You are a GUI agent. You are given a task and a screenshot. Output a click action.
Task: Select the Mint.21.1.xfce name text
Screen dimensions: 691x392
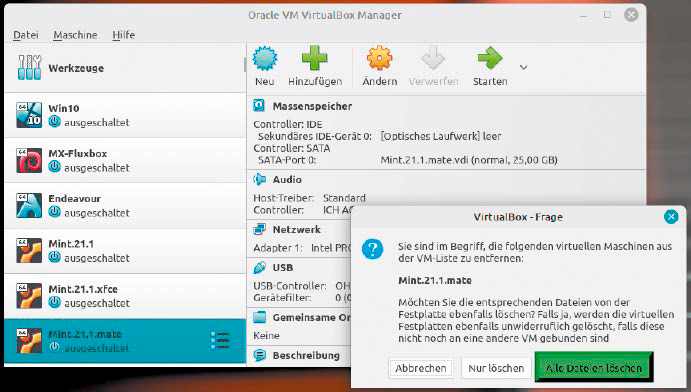click(x=83, y=289)
